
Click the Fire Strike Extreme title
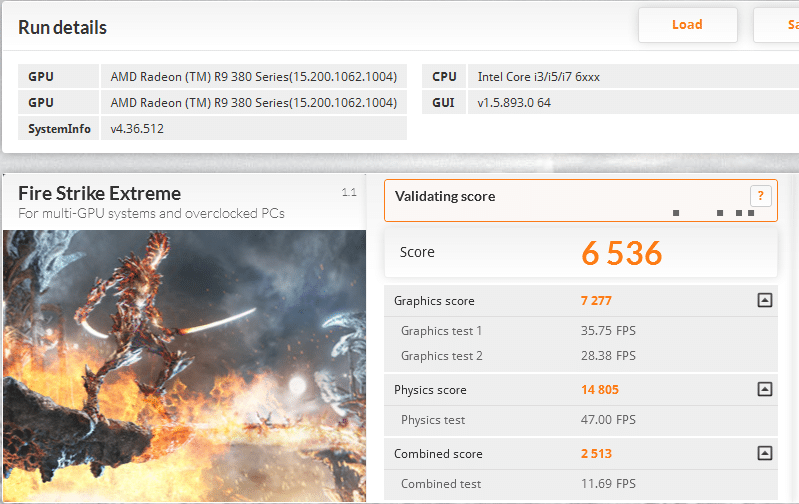pos(99,194)
